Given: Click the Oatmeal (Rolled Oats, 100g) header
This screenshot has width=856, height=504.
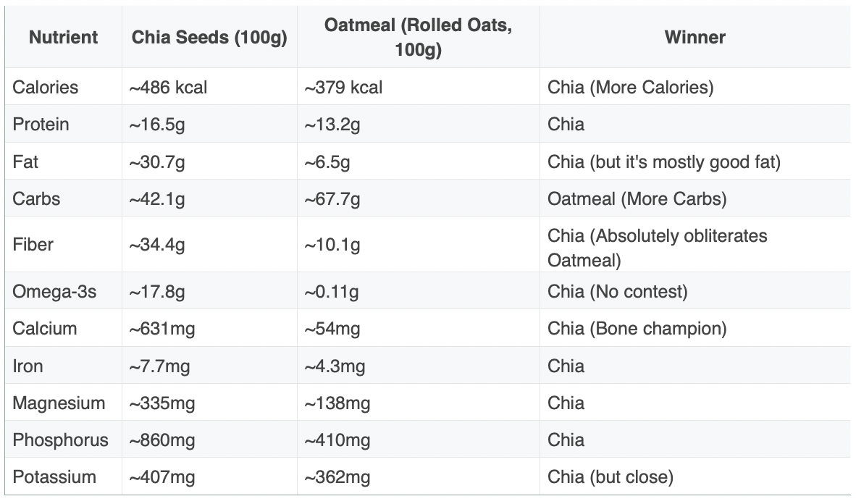Looking at the screenshot, I should pyautogui.click(x=418, y=37).
